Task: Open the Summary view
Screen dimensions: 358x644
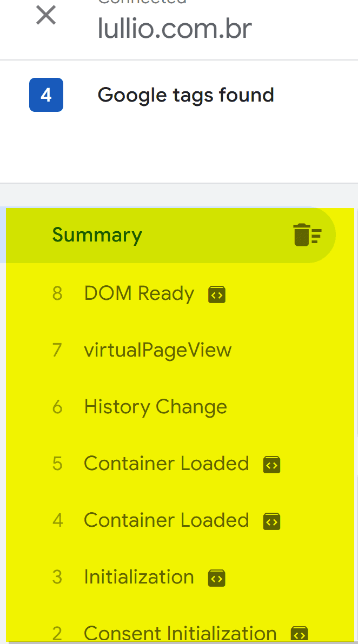Action: (97, 235)
